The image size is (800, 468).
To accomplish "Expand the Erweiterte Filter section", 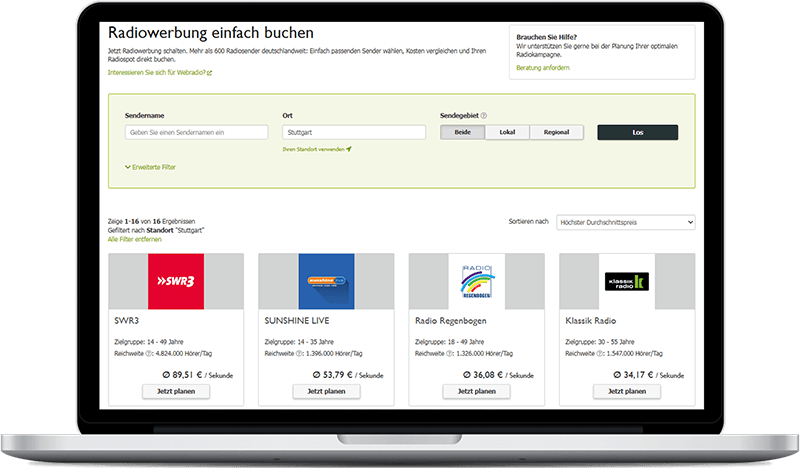I will (150, 167).
